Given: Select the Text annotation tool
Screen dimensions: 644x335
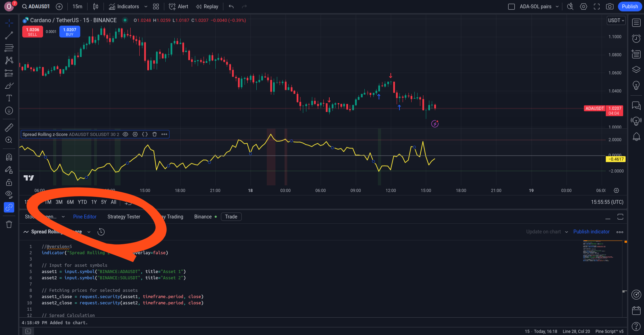Looking at the screenshot, I should click(9, 98).
